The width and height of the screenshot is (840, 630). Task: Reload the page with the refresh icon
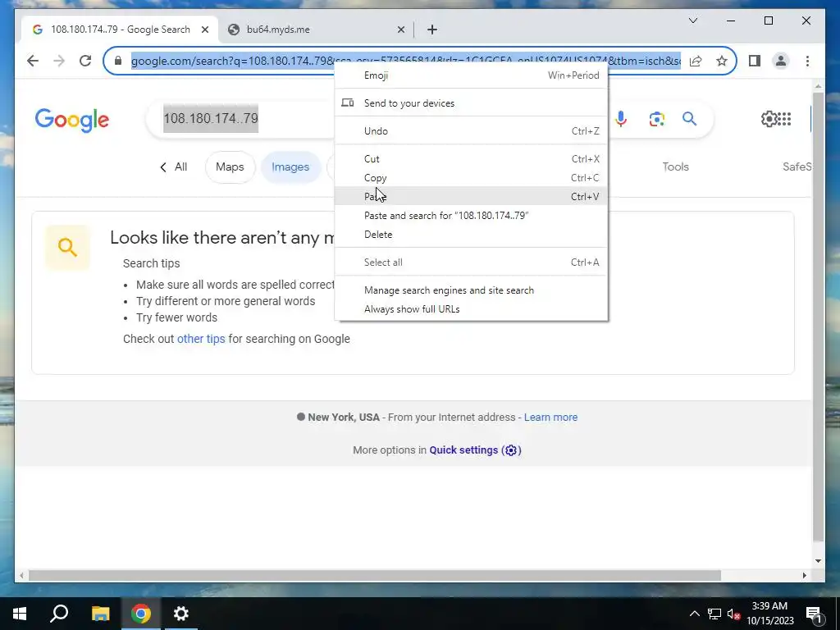coord(85,61)
